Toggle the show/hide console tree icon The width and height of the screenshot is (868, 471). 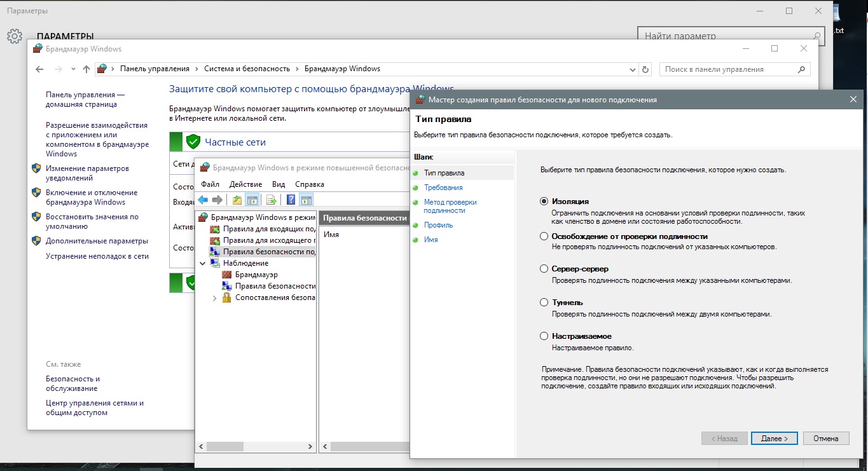click(x=252, y=200)
